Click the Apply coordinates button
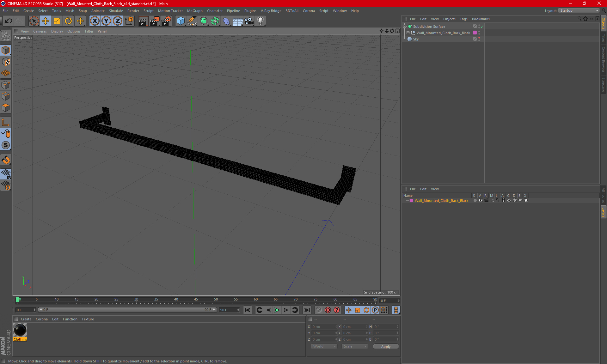The image size is (607, 364). tap(386, 347)
